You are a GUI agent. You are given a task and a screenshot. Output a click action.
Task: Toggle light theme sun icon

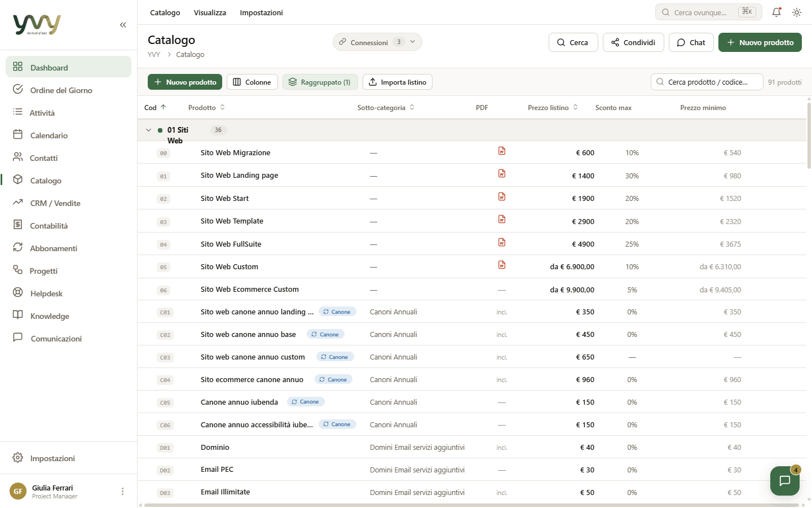coord(797,12)
